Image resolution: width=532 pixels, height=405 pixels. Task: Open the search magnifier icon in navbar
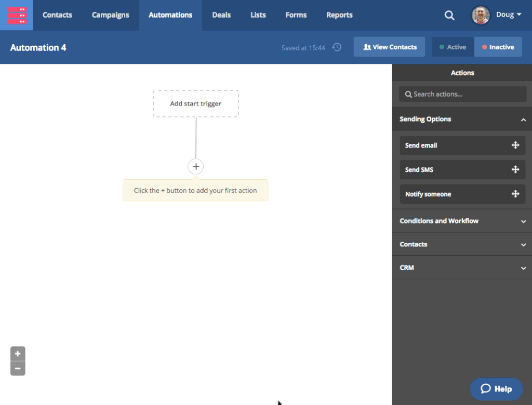pos(449,16)
